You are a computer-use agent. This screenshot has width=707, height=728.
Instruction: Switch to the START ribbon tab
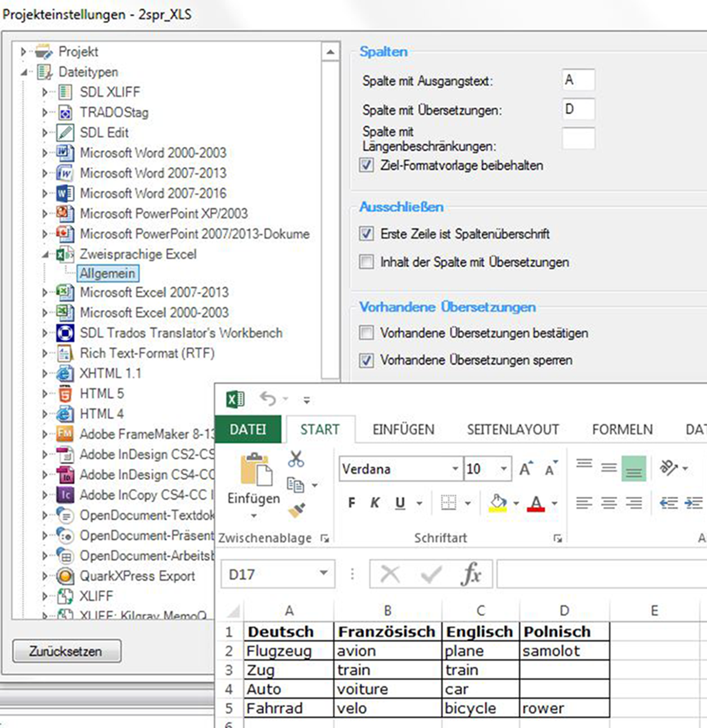(x=320, y=429)
